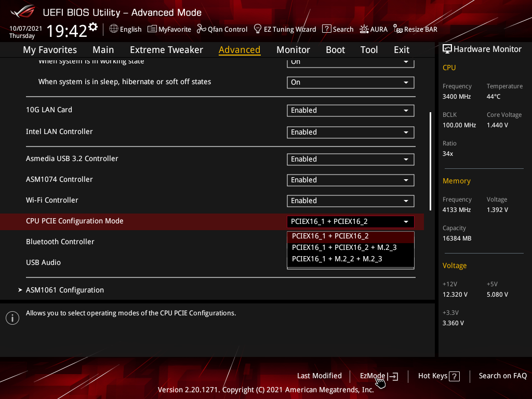Click the +12V reading 12.320 V

455,295
